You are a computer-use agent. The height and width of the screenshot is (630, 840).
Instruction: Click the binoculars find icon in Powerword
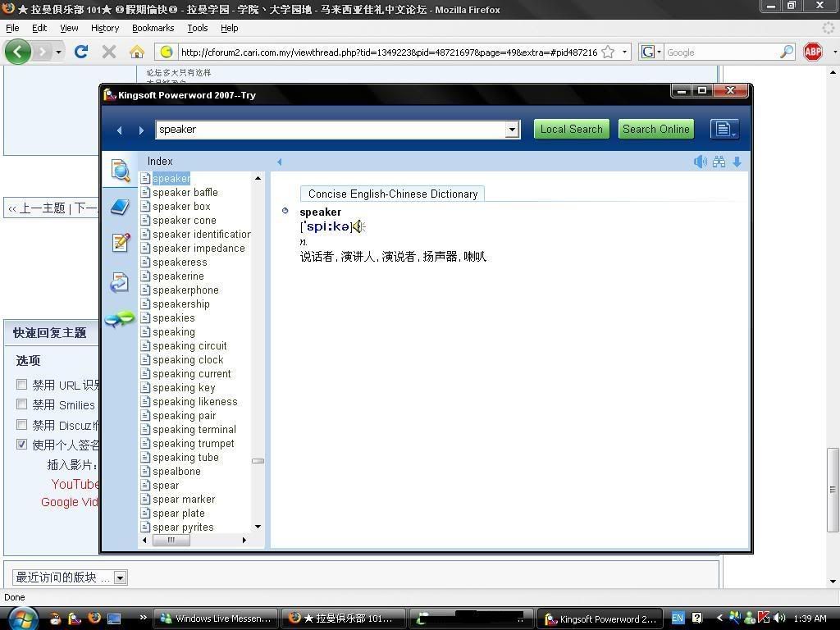719,162
